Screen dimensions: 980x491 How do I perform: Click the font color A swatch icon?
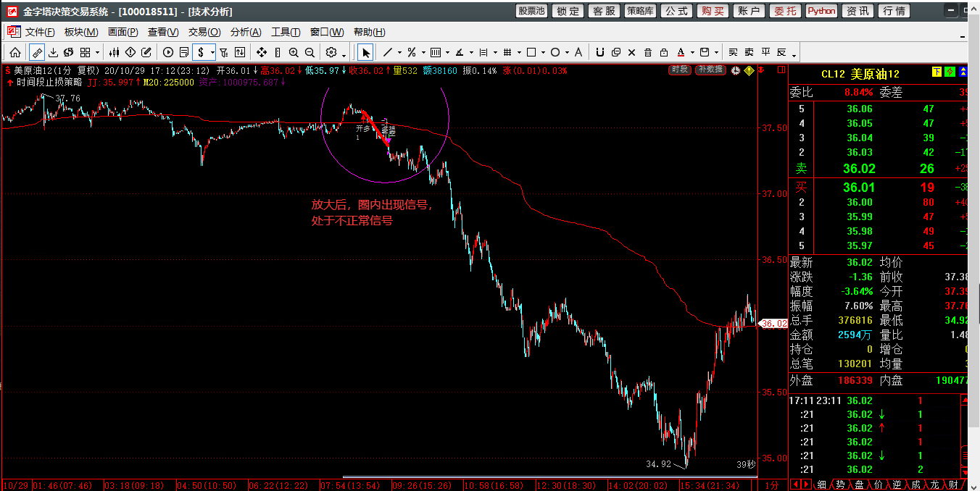click(x=681, y=52)
